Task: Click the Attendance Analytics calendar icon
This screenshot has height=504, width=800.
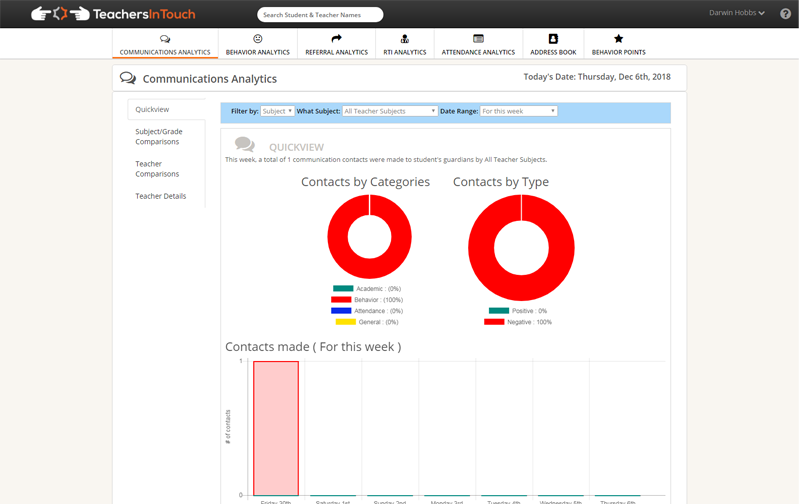Action: (478, 39)
